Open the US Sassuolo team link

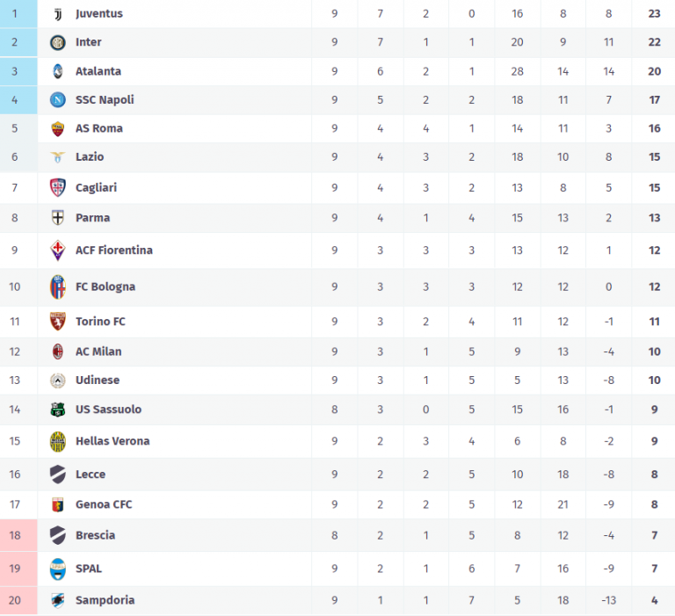(x=108, y=409)
